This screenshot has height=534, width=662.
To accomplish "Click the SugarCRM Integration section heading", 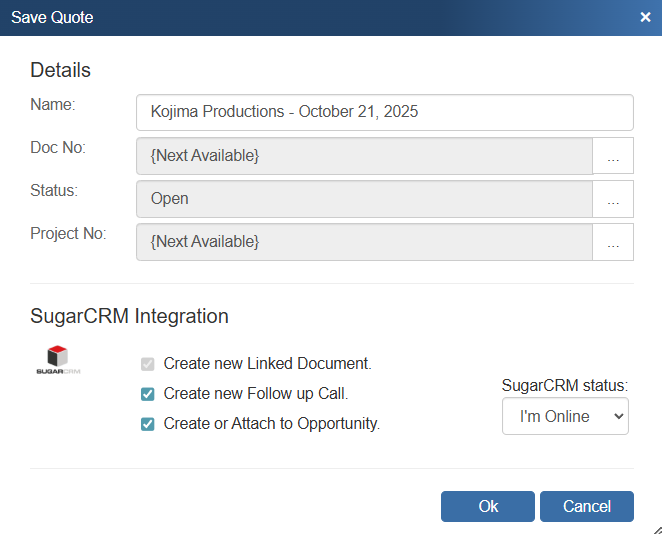I will coord(129,316).
